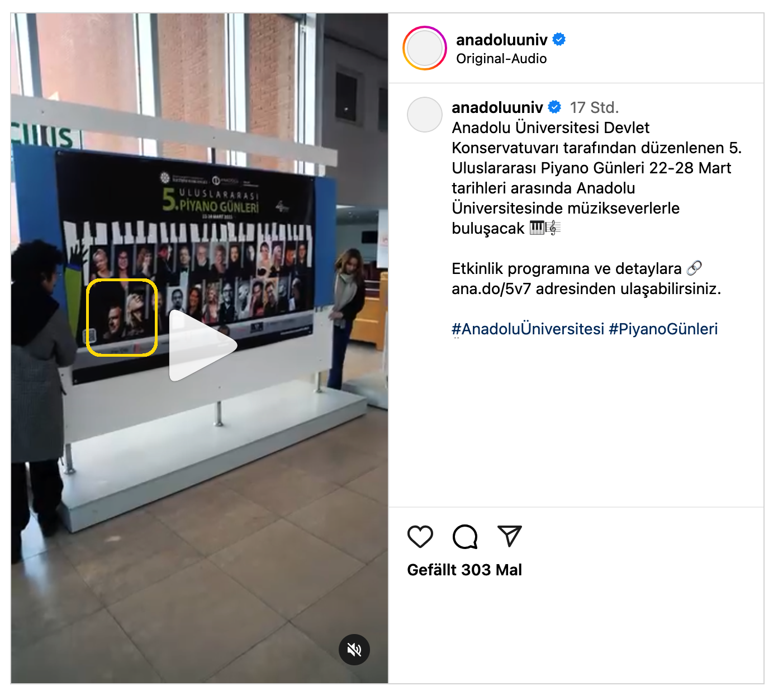Open comments with speech bubble icon

465,537
